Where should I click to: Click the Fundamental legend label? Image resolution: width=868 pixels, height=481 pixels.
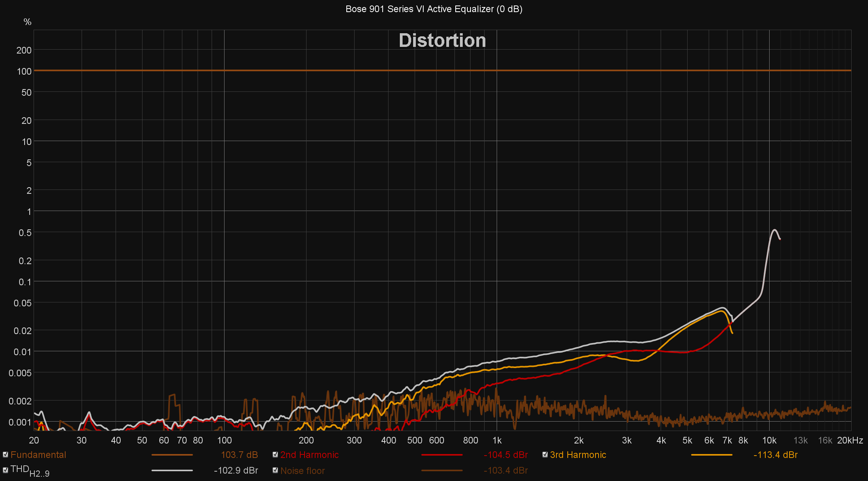pyautogui.click(x=38, y=455)
